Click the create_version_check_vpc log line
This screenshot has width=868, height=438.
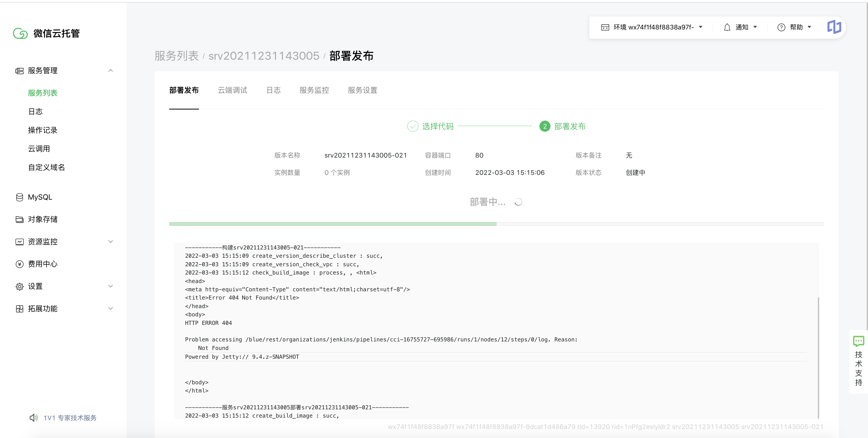272,264
